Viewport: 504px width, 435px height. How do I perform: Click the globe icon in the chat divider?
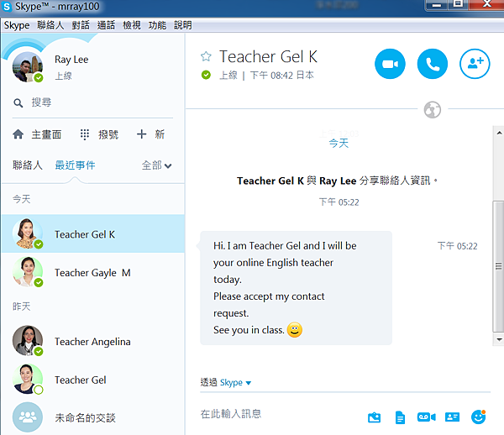pyautogui.click(x=433, y=109)
